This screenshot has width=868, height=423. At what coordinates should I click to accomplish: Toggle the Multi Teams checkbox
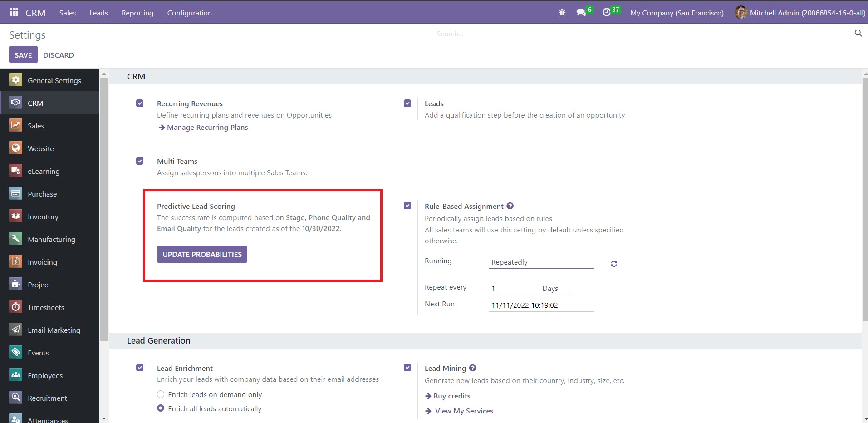[140, 161]
